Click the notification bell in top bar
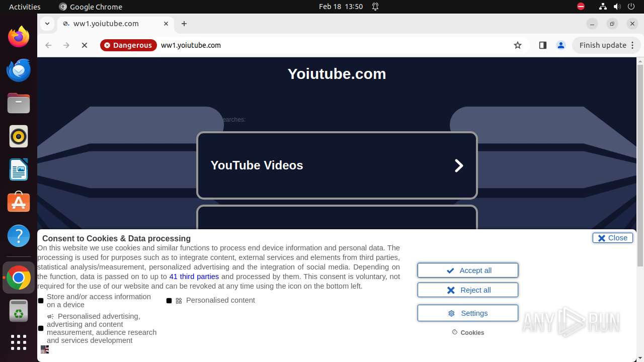This screenshot has width=644, height=362. (x=375, y=7)
